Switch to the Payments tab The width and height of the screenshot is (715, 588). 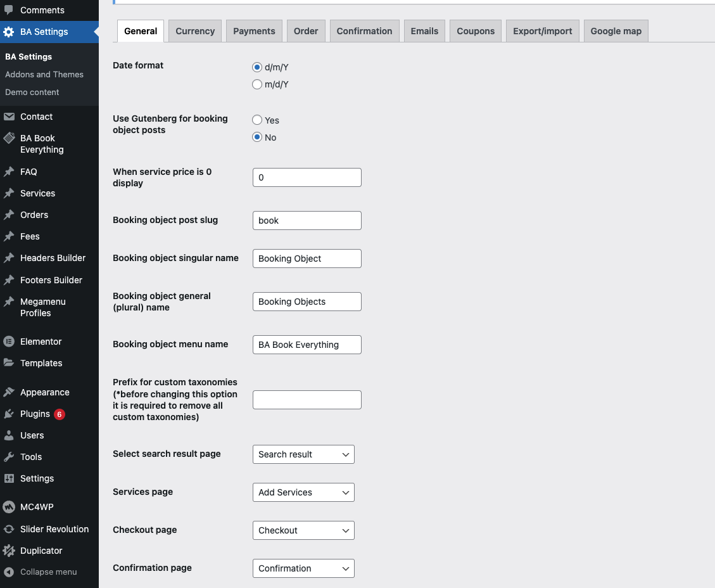point(254,31)
